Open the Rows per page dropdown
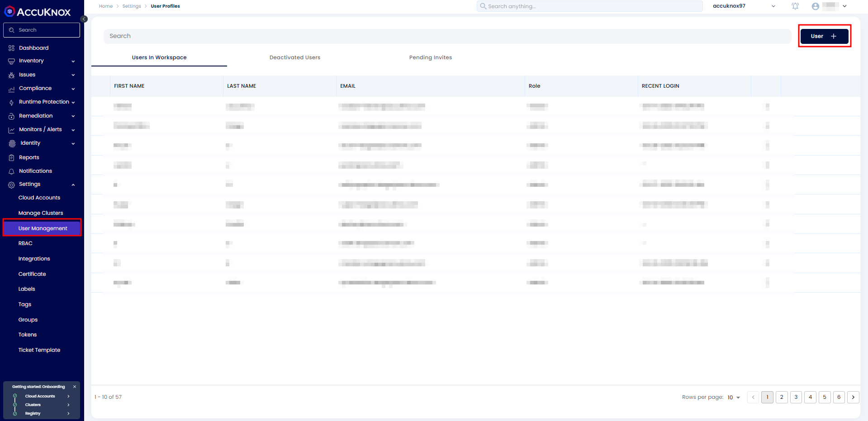The height and width of the screenshot is (421, 868). (734, 397)
